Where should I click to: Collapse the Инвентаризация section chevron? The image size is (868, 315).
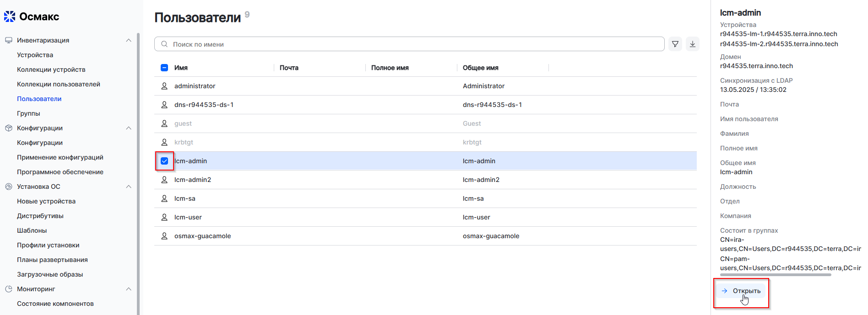129,40
